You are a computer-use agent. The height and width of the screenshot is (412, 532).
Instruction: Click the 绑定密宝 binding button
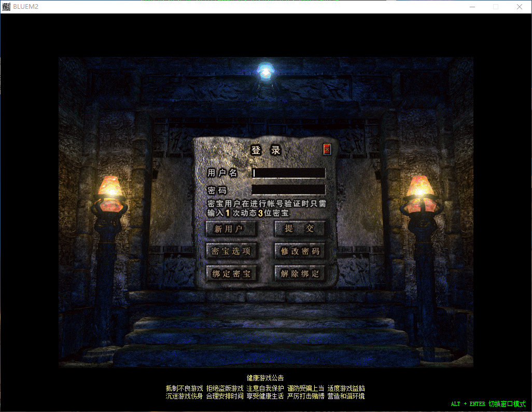pos(232,273)
